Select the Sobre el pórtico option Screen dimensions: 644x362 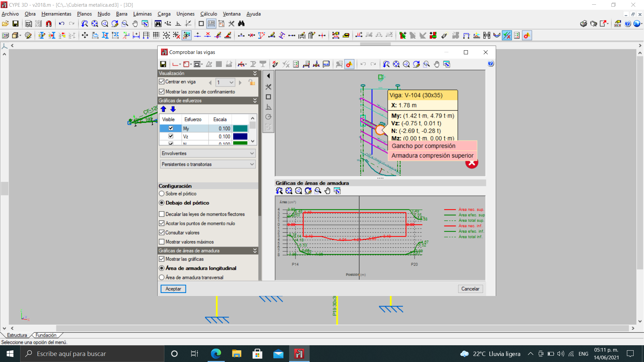click(x=162, y=194)
